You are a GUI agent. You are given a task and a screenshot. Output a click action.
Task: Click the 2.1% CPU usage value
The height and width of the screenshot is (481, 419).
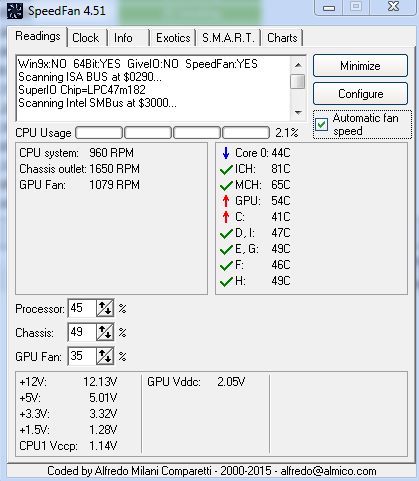(x=287, y=133)
